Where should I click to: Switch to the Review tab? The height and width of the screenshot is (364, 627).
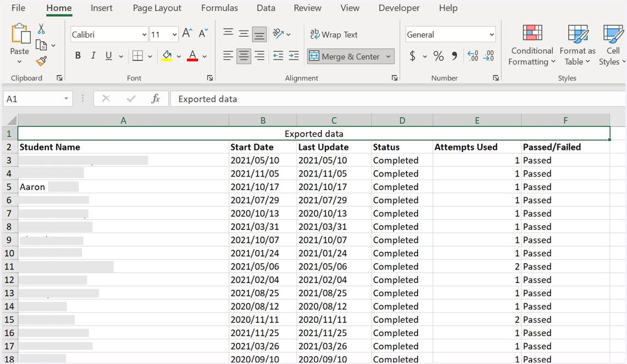pyautogui.click(x=308, y=8)
